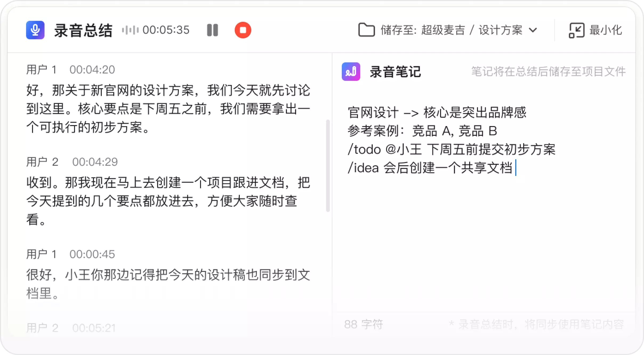The width and height of the screenshot is (644, 355).
Task: Click the minimize window icon beside 最小化
Action: point(577,30)
